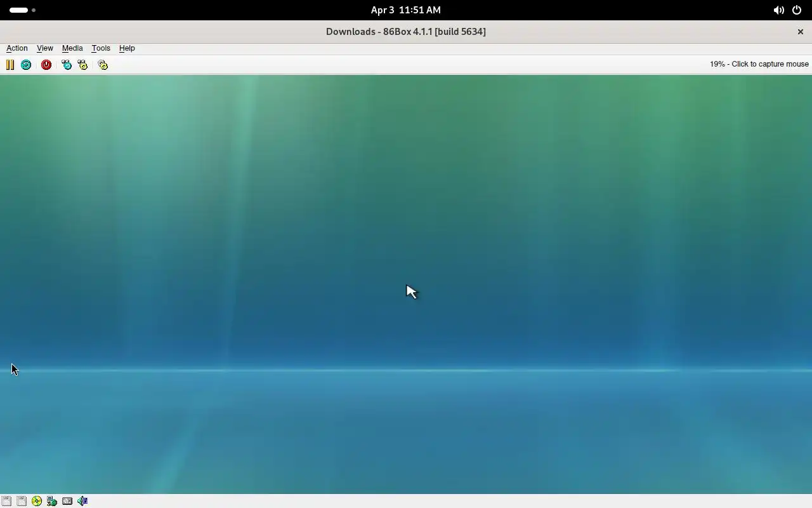Click the red ACPI shutdown power icon
The height and width of the screenshot is (508, 812).
point(46,65)
